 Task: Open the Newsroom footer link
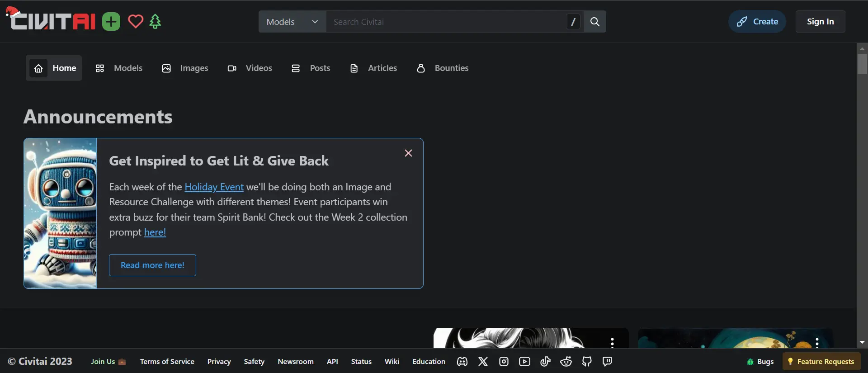click(296, 361)
